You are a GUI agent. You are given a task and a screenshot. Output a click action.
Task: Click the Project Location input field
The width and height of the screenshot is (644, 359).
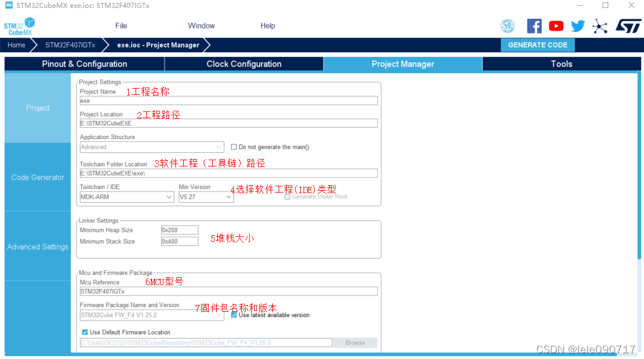tap(229, 123)
